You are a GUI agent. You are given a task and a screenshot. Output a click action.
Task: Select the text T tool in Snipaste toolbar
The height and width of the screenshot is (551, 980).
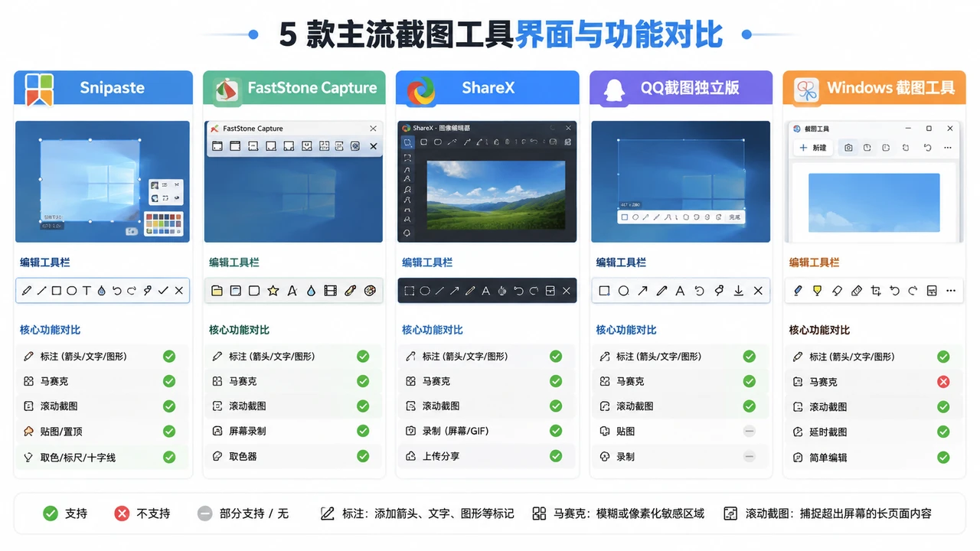[87, 291]
